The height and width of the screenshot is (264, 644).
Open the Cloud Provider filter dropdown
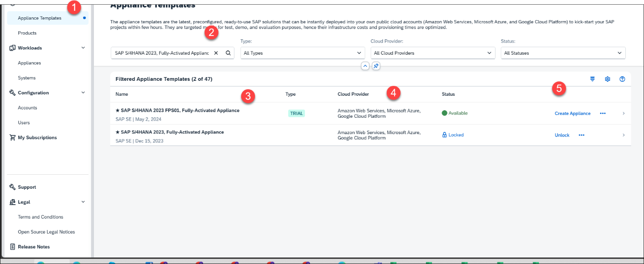(x=432, y=53)
